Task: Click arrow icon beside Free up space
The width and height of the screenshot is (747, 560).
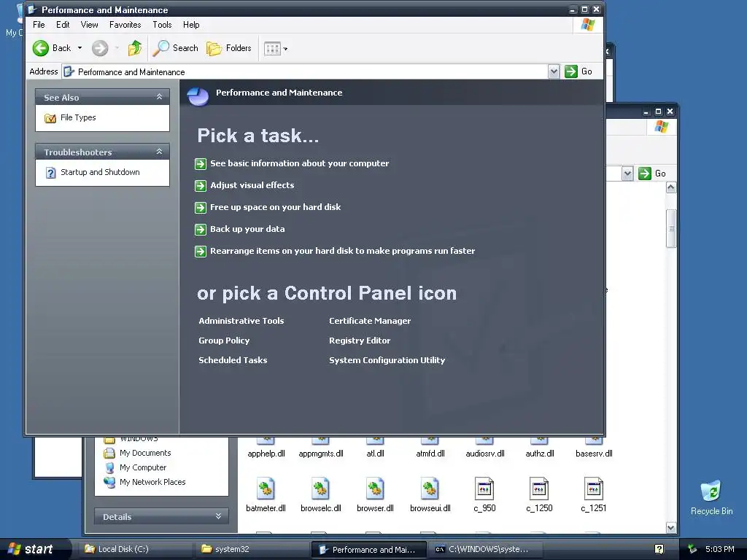Action: pyautogui.click(x=201, y=208)
